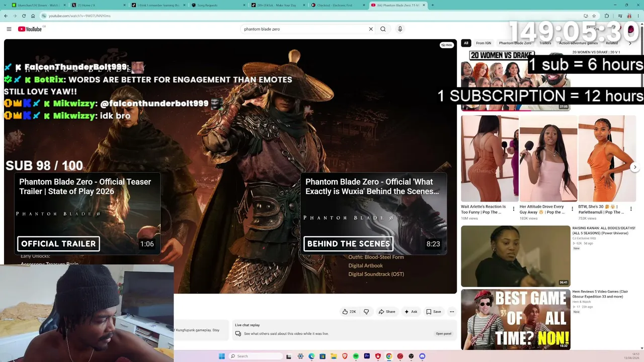Go back to the previous page
This screenshot has width=644, height=362.
pyautogui.click(x=6, y=16)
